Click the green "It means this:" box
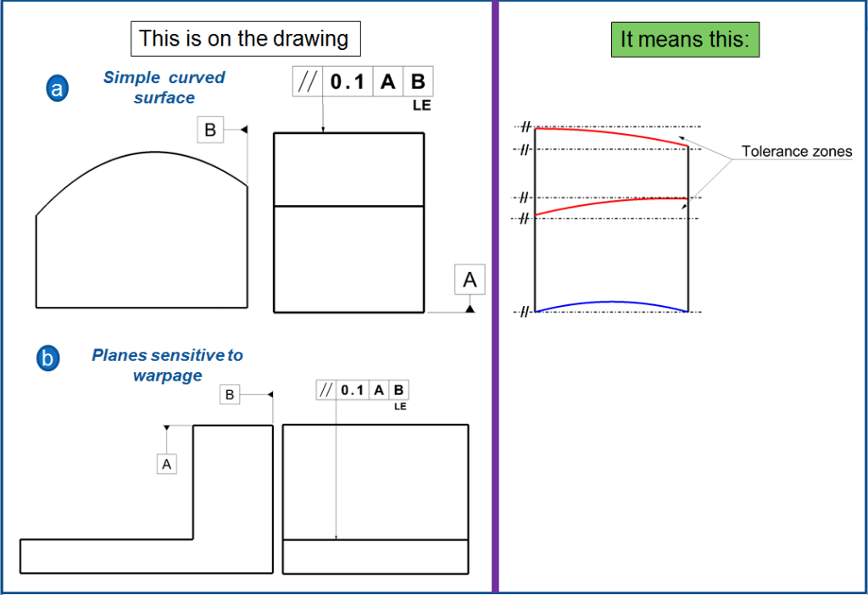 pyautogui.click(x=685, y=40)
